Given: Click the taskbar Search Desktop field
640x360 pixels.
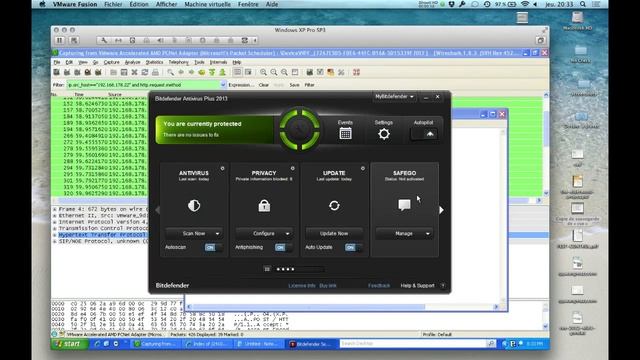Looking at the screenshot, I should [x=413, y=344].
